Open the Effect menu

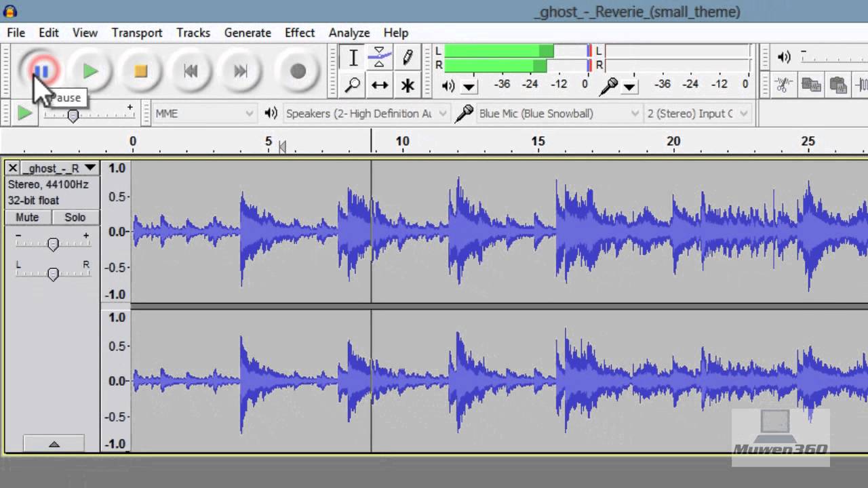300,33
